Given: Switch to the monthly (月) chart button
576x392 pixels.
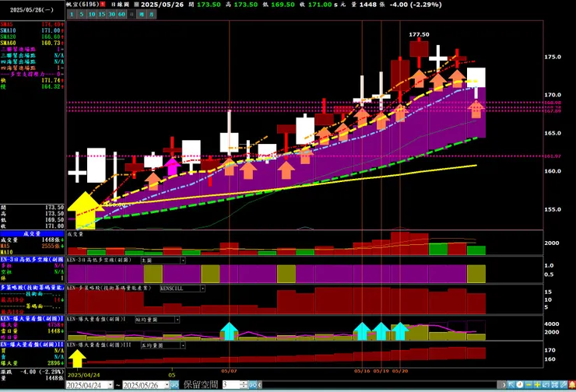Looking at the screenshot, I should pos(152,14).
